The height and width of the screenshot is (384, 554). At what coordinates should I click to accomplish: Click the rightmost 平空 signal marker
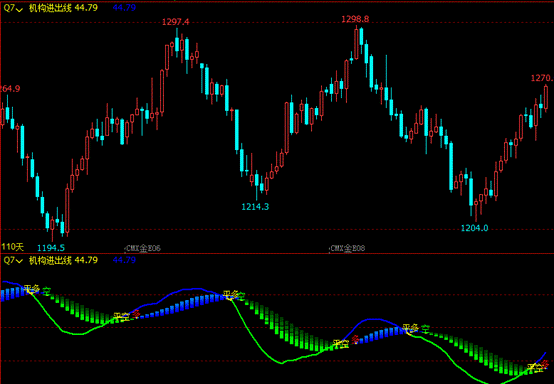pos(535,368)
